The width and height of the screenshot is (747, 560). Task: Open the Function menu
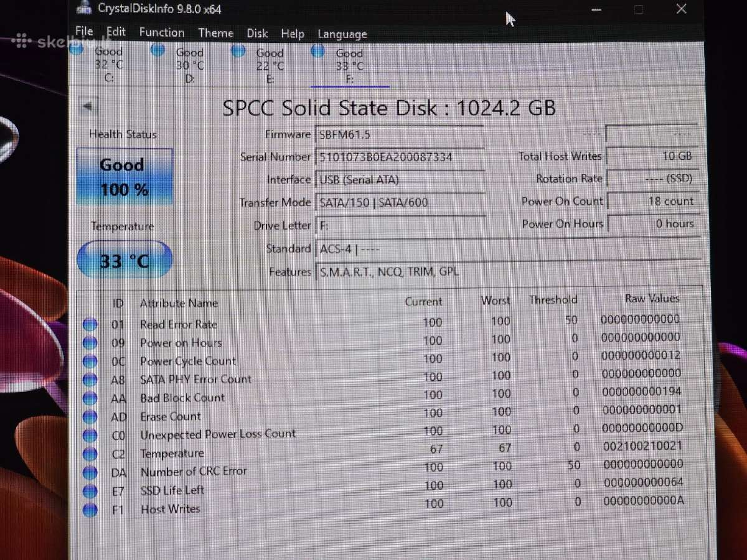tap(162, 32)
